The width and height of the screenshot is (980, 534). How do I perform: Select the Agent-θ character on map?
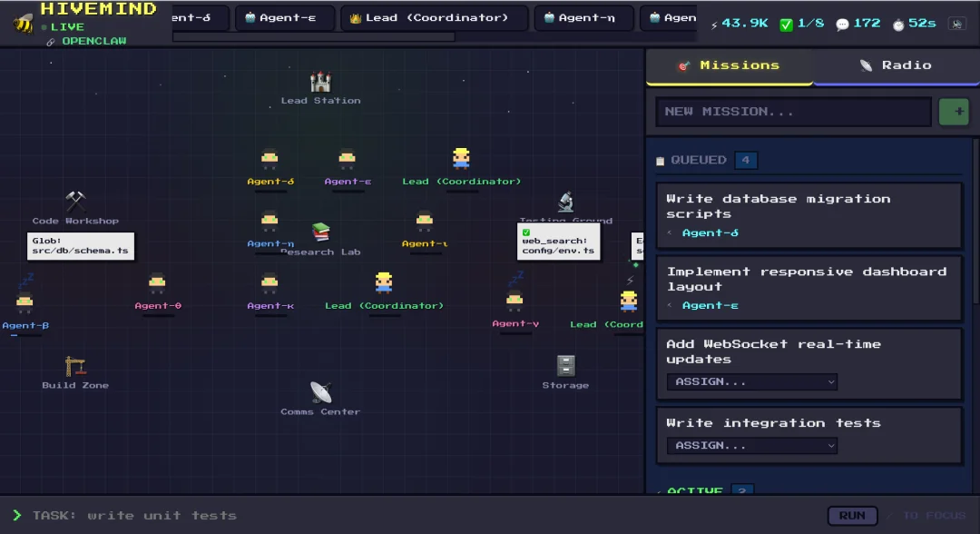(157, 284)
